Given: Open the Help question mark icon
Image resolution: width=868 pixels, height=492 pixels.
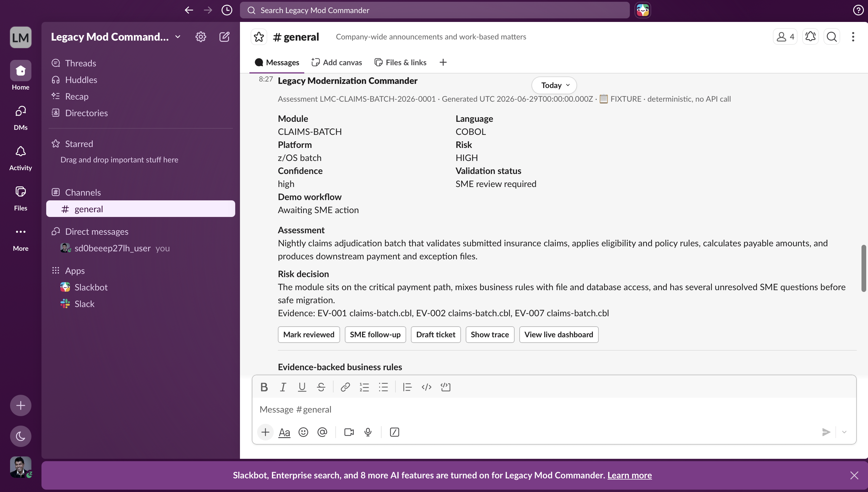Looking at the screenshot, I should tap(858, 10).
